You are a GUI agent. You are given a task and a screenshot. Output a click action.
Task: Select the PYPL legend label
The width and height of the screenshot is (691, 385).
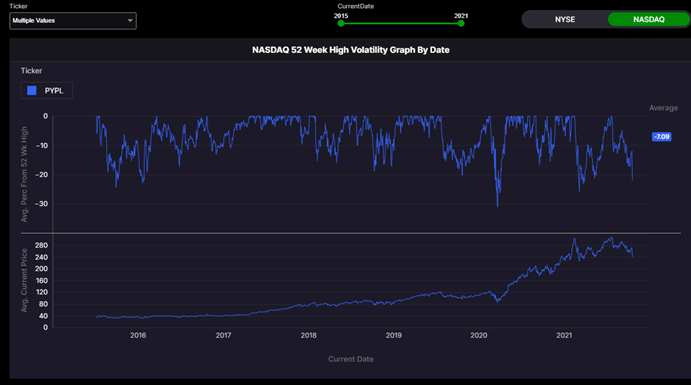[54, 91]
